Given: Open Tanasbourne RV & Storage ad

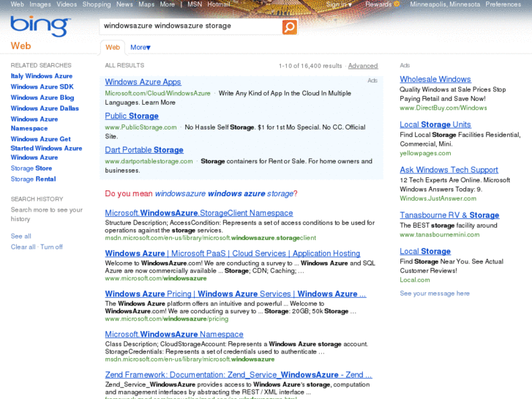Looking at the screenshot, I should 449,215.
